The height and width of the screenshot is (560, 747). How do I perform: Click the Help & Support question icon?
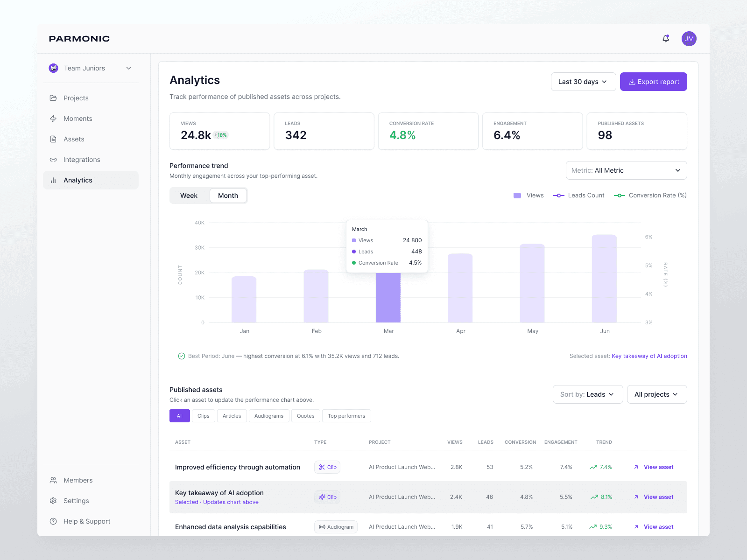point(53,521)
